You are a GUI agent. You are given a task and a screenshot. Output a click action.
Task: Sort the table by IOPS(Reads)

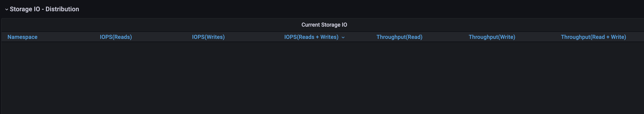click(116, 37)
